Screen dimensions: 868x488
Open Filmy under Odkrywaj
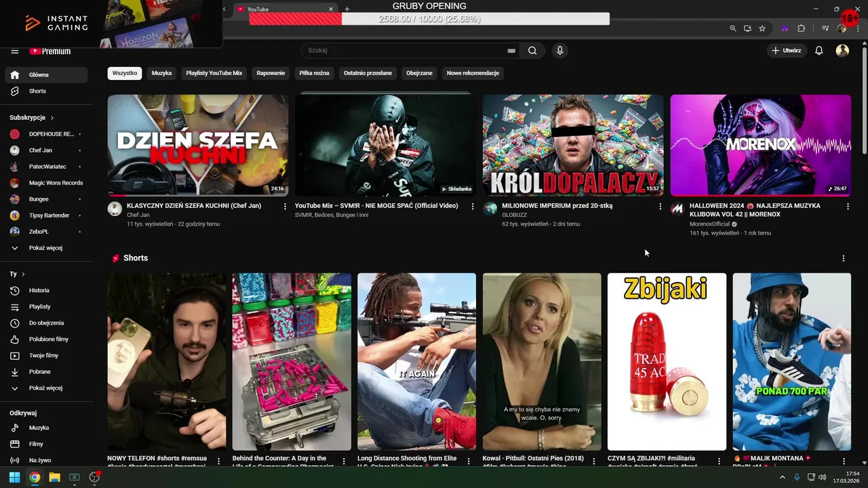pyautogui.click(x=46, y=444)
